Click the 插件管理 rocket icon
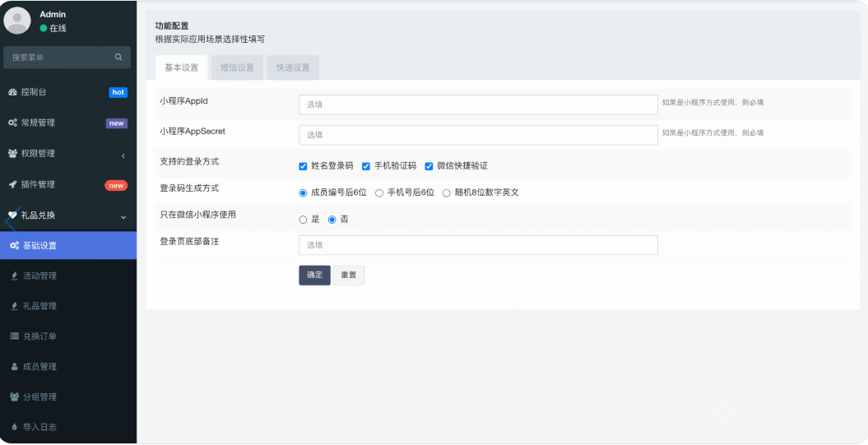The image size is (868, 445). click(x=13, y=185)
